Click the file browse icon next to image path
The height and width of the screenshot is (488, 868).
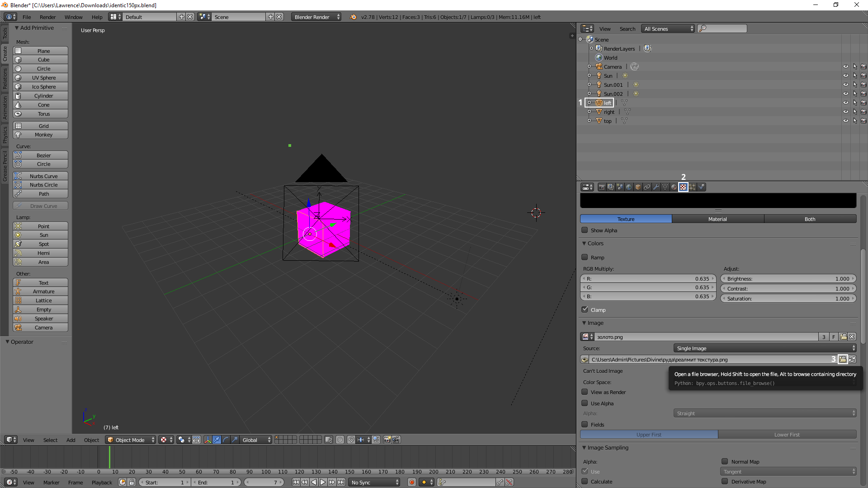click(x=843, y=360)
